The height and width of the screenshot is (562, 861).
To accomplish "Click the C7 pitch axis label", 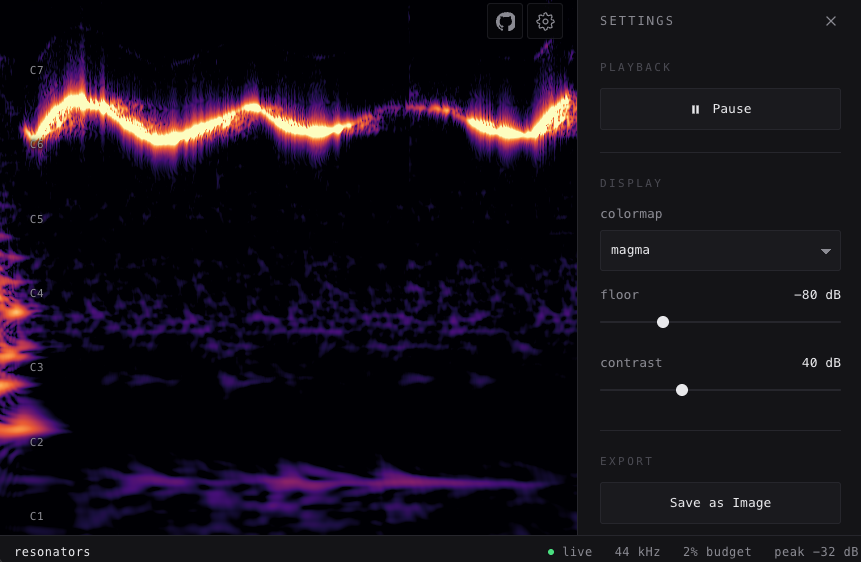I will [37, 70].
